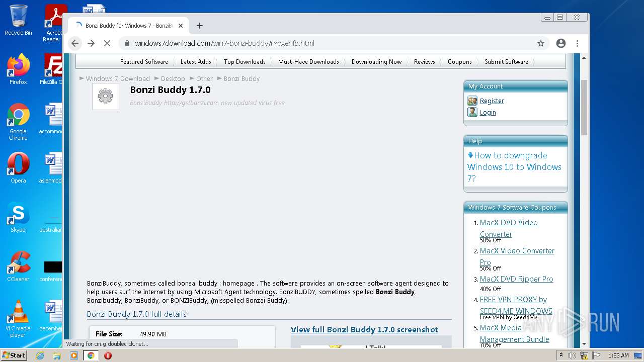Click the Bonzi Buddy gear program icon
This screenshot has height=362, width=644.
coord(106,96)
